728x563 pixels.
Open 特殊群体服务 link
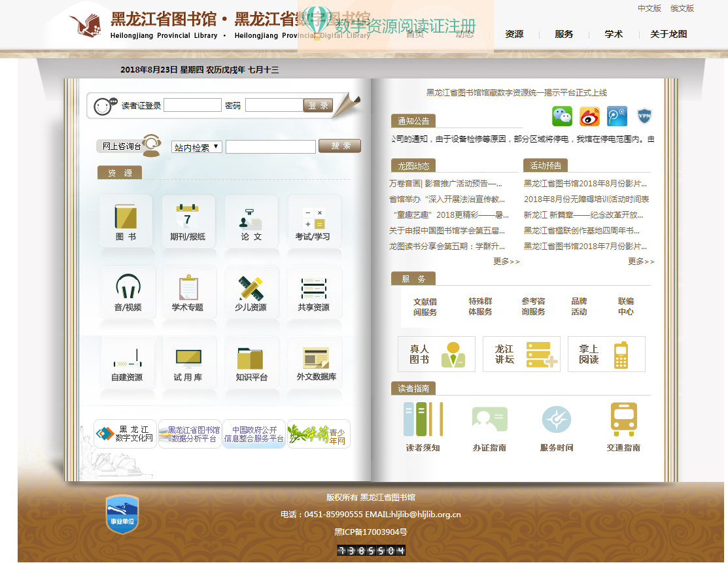coord(480,306)
